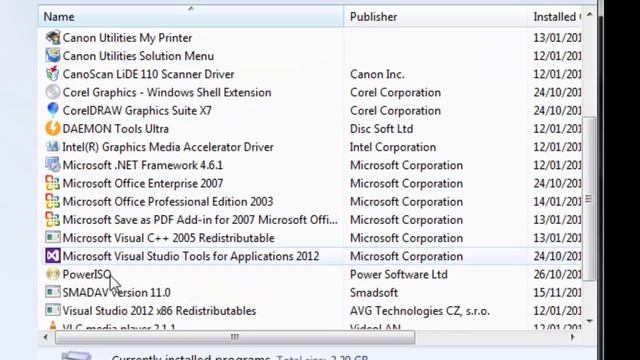Click the horizontal scrollbar left arrow

coord(45,337)
